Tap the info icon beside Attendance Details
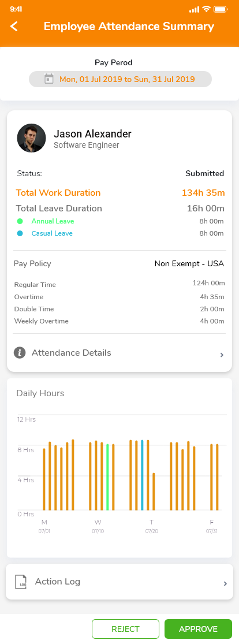Viewport: 239px width, 644px height. pos(20,353)
